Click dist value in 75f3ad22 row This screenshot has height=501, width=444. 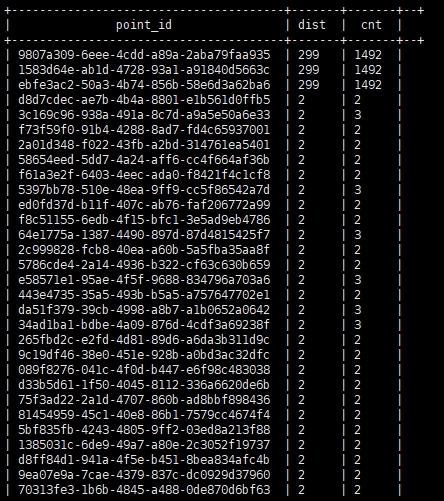pos(301,400)
